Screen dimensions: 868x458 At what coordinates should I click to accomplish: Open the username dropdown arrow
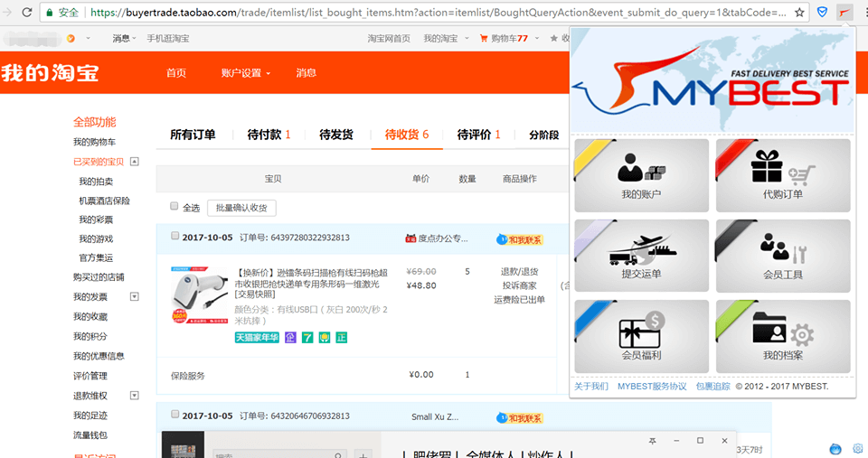click(x=88, y=38)
